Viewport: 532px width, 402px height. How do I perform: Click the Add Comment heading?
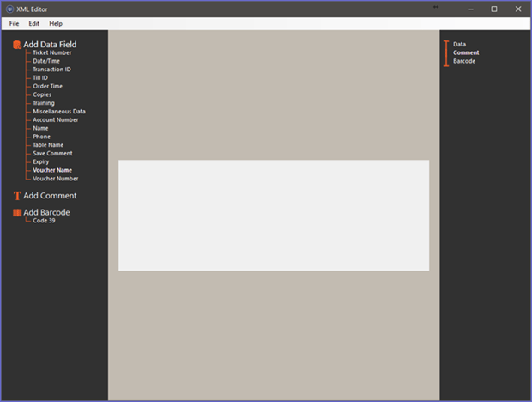tap(50, 196)
